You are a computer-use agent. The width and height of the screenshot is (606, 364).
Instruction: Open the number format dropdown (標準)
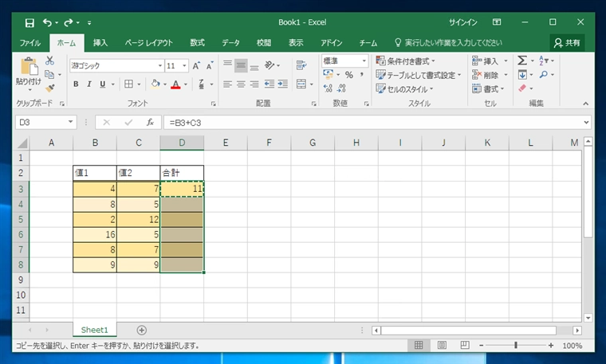click(x=364, y=61)
